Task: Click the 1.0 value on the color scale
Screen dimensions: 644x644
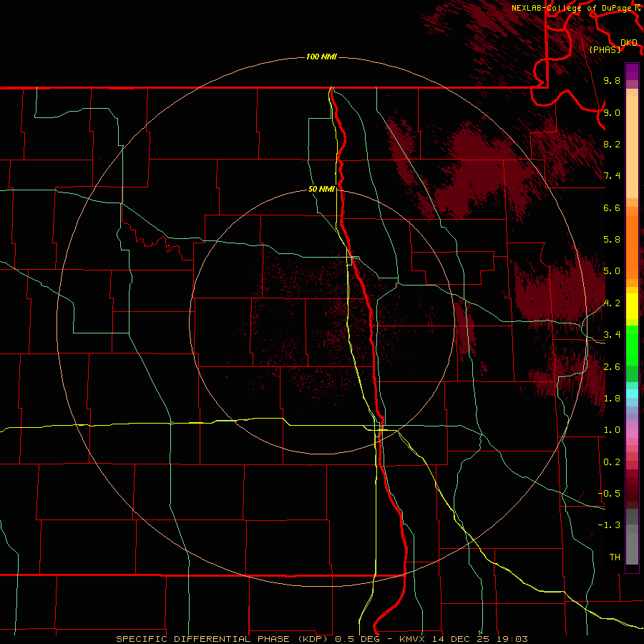Action: [x=612, y=430]
